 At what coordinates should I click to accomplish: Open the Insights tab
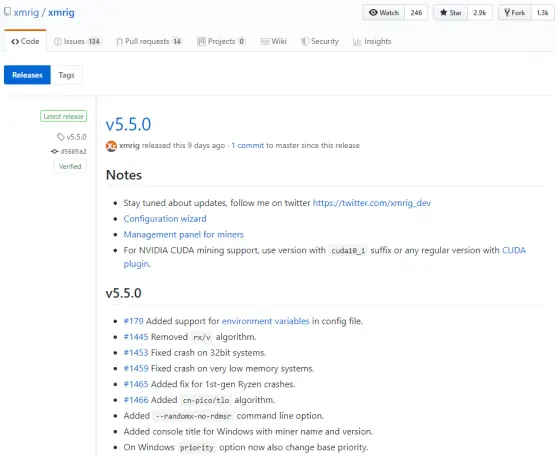pyautogui.click(x=372, y=41)
